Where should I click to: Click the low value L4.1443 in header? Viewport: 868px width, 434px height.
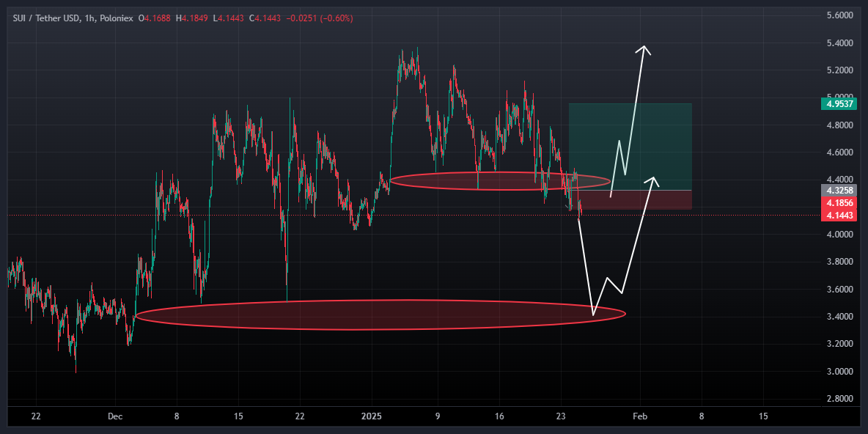click(228, 18)
